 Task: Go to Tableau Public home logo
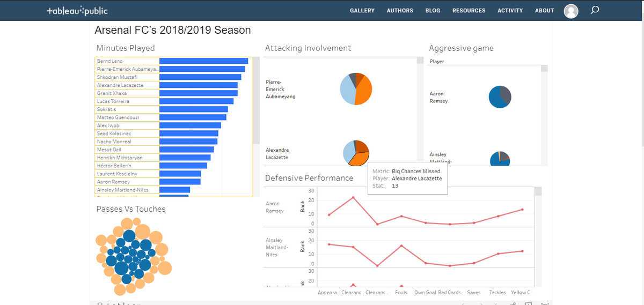(77, 10)
